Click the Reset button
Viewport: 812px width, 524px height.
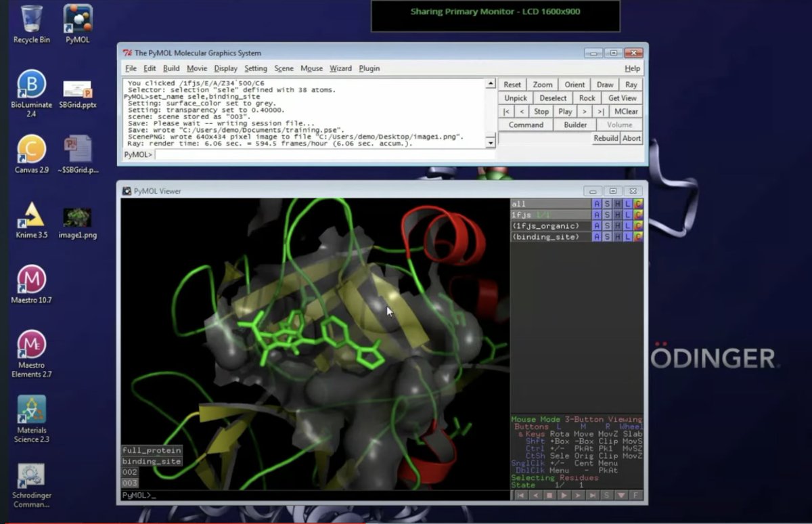[x=512, y=85]
